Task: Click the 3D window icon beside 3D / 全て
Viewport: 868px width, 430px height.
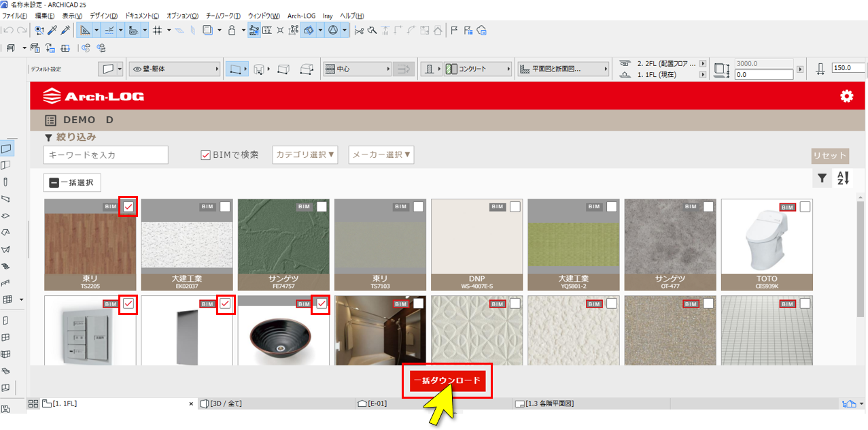Action: (x=205, y=403)
